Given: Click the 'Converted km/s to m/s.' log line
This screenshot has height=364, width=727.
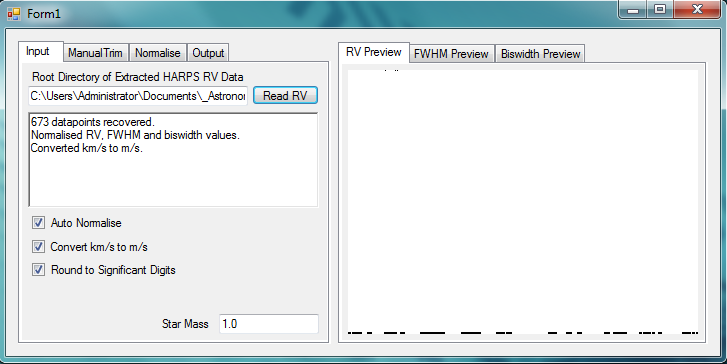Looking at the screenshot, I should pos(87,148).
